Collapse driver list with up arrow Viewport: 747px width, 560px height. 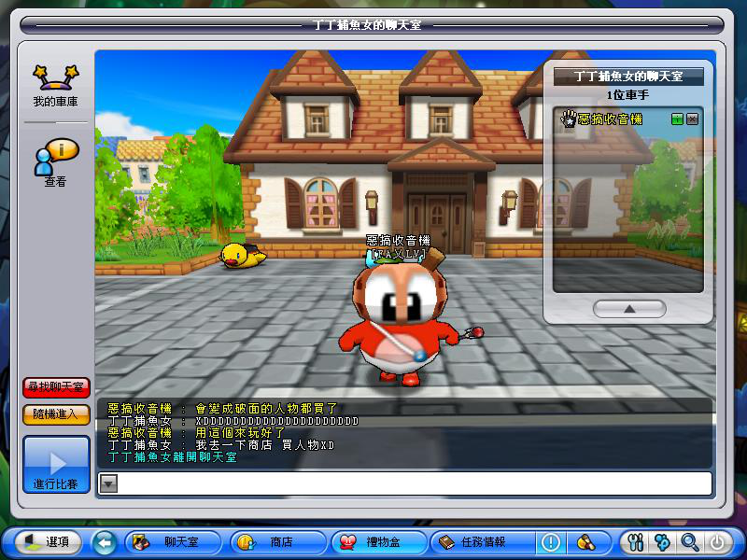629,308
